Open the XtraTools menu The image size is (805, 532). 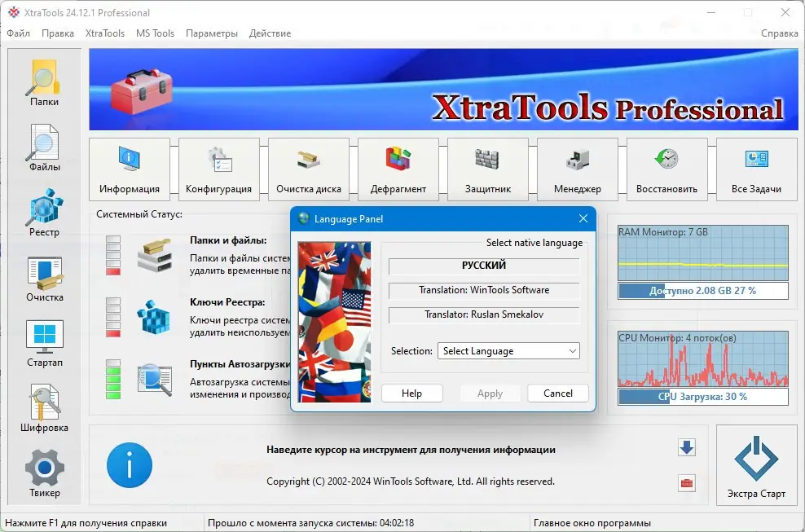click(x=105, y=33)
